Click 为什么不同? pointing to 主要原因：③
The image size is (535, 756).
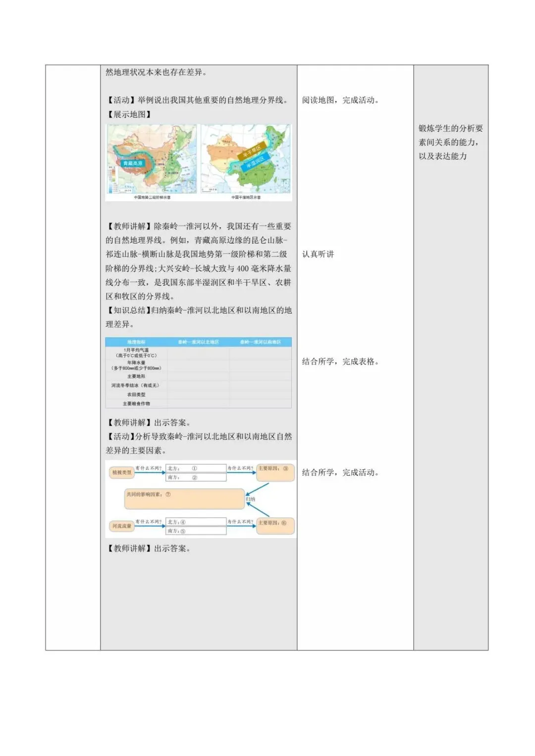241,468
